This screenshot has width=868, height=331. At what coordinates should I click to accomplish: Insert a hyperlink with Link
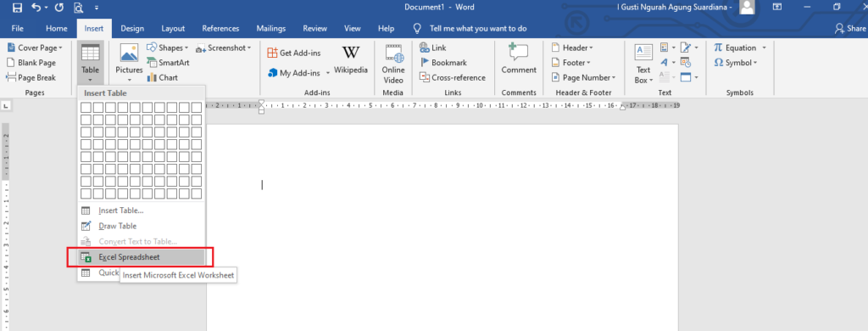pyautogui.click(x=433, y=48)
